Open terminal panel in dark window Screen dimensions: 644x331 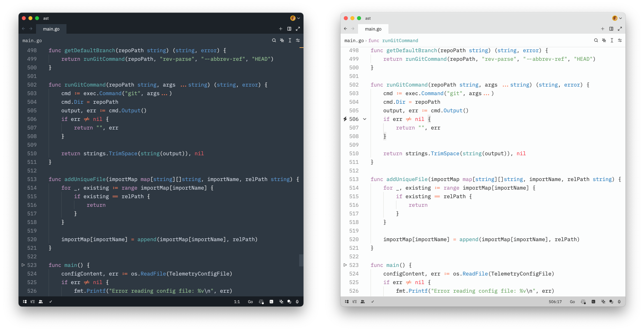(x=271, y=302)
